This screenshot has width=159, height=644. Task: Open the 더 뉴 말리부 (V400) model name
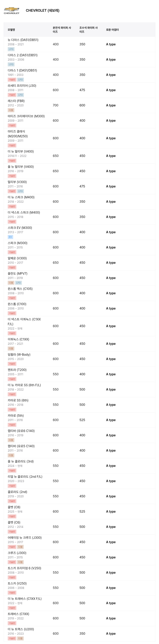pyautogui.click(x=20, y=152)
